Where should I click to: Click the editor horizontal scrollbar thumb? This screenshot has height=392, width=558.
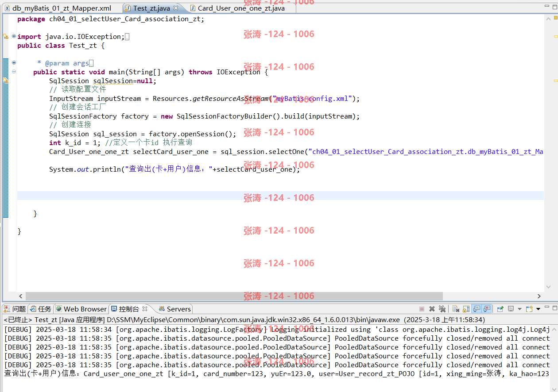coord(234,296)
